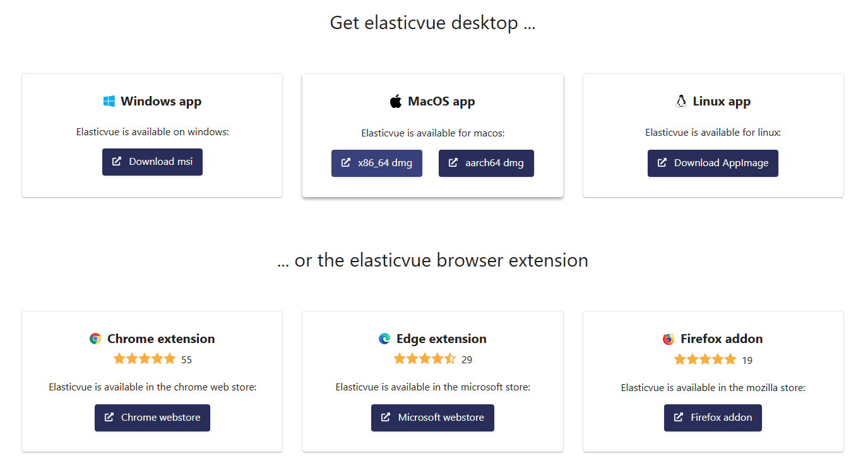
Task: Click the Firefox addon star rating
Action: pyautogui.click(x=705, y=359)
